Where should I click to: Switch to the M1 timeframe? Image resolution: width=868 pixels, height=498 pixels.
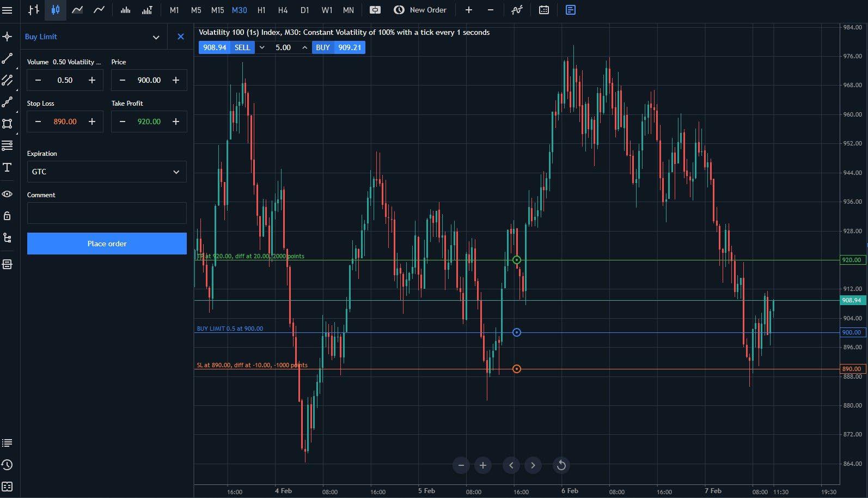(174, 10)
